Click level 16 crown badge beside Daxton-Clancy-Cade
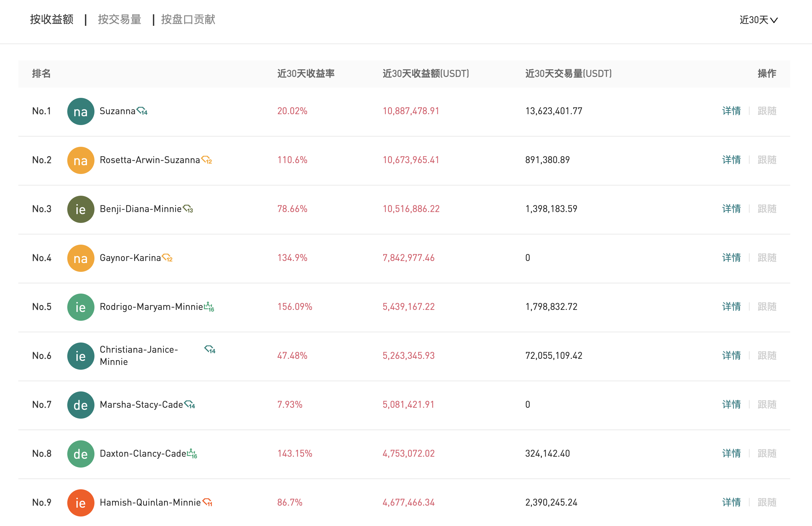Image resolution: width=812 pixels, height=526 pixels. point(192,453)
